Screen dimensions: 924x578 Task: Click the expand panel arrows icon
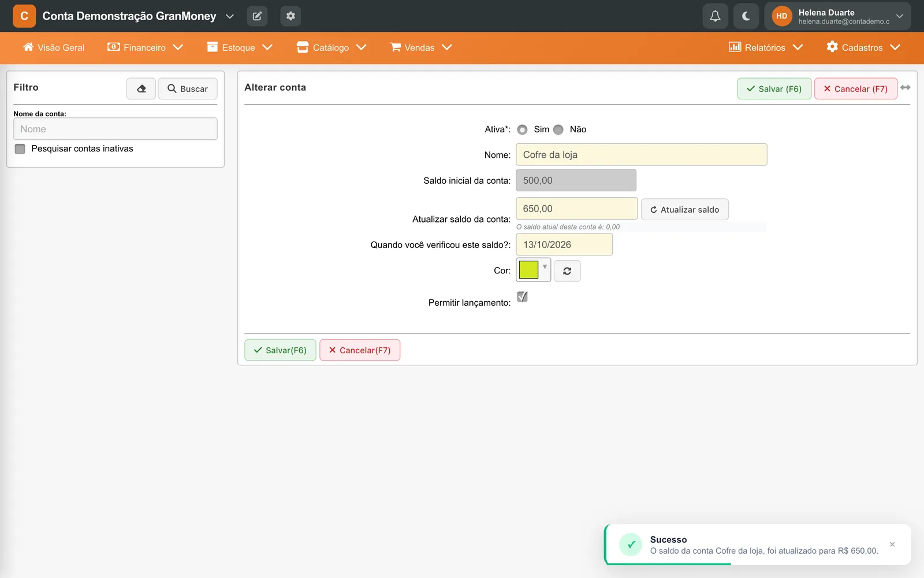pyautogui.click(x=906, y=87)
